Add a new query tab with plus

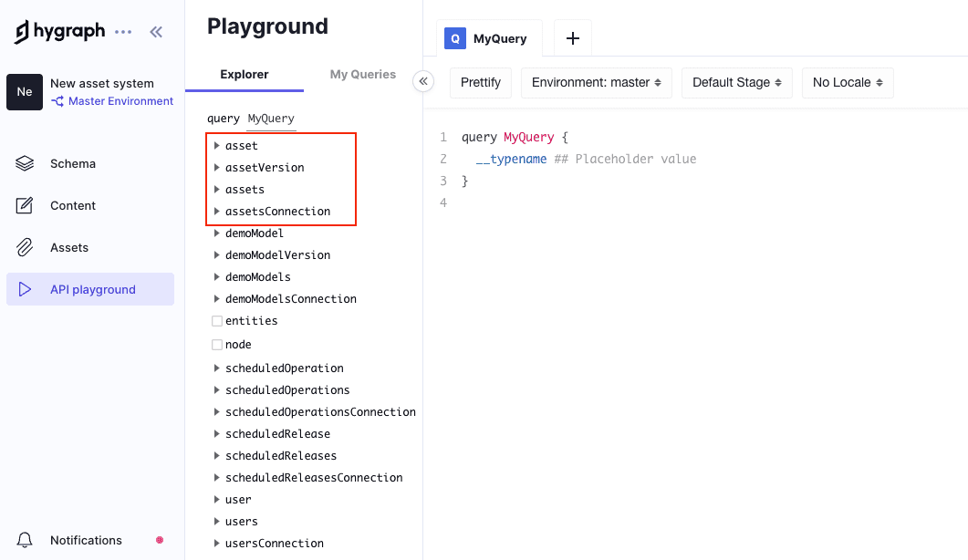(573, 38)
